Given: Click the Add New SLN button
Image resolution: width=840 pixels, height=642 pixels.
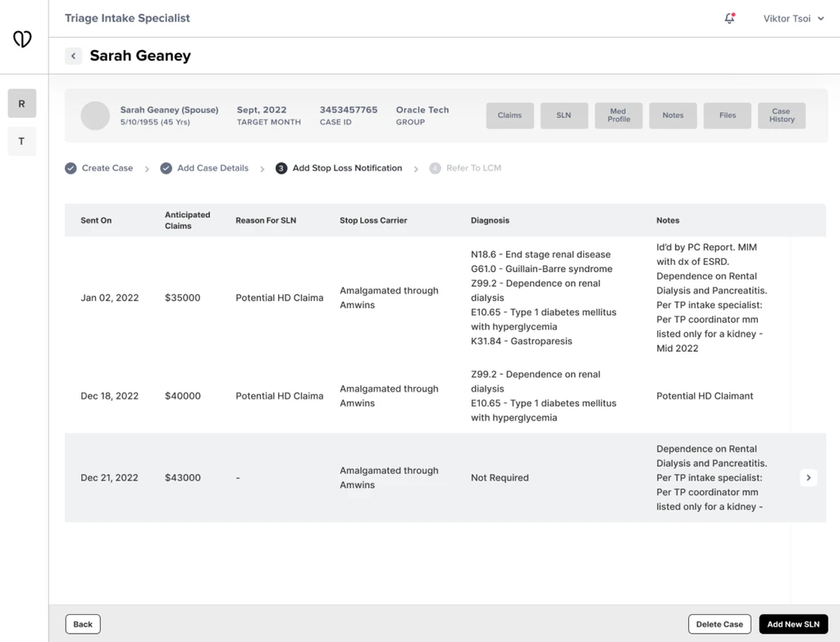Looking at the screenshot, I should click(793, 624).
